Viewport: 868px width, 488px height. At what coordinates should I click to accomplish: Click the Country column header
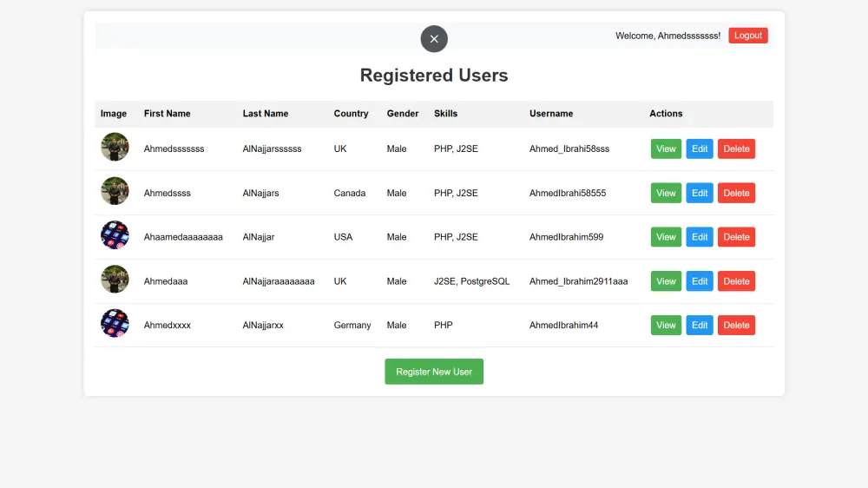[x=351, y=114]
